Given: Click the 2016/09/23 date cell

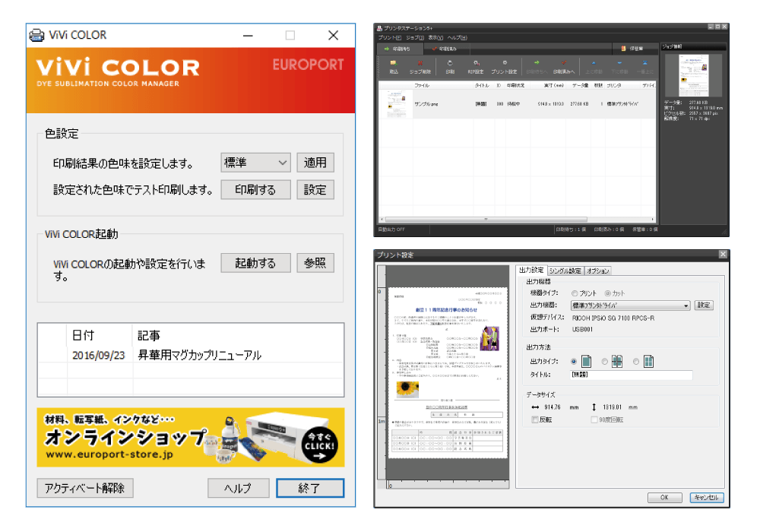Looking at the screenshot, I should [98, 356].
